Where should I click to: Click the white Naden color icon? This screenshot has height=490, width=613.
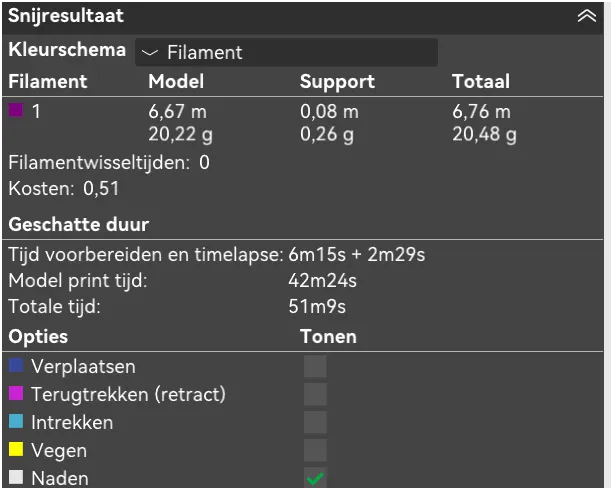click(x=16, y=477)
